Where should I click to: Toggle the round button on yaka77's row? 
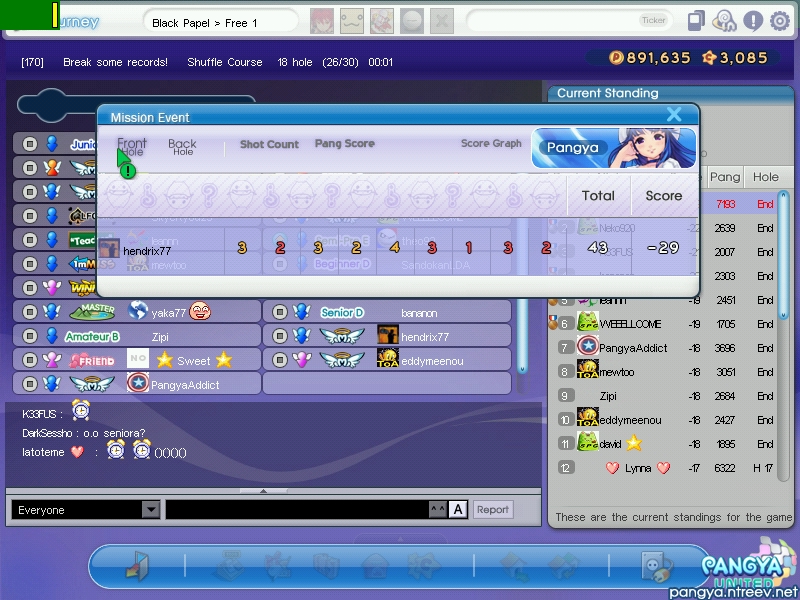30,312
